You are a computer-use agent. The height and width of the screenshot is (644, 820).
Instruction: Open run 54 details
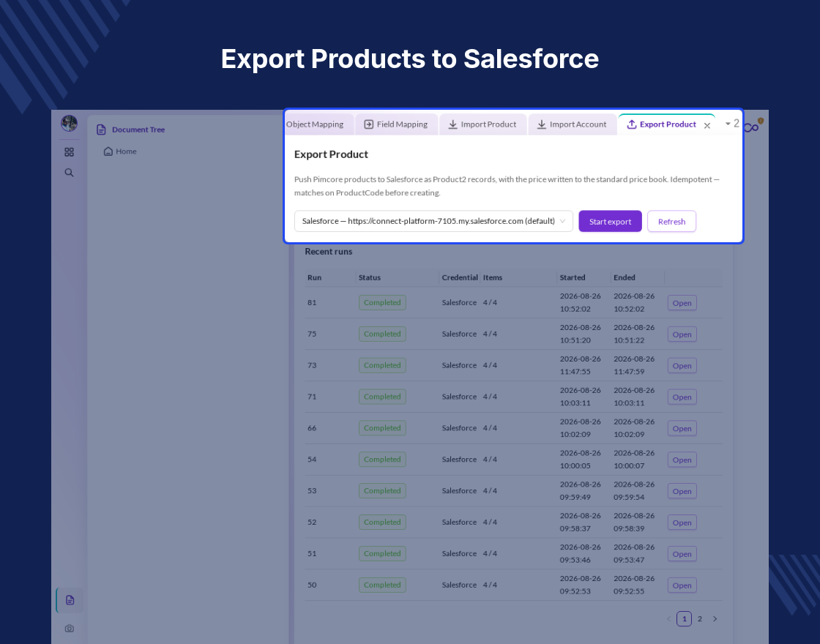tap(682, 460)
